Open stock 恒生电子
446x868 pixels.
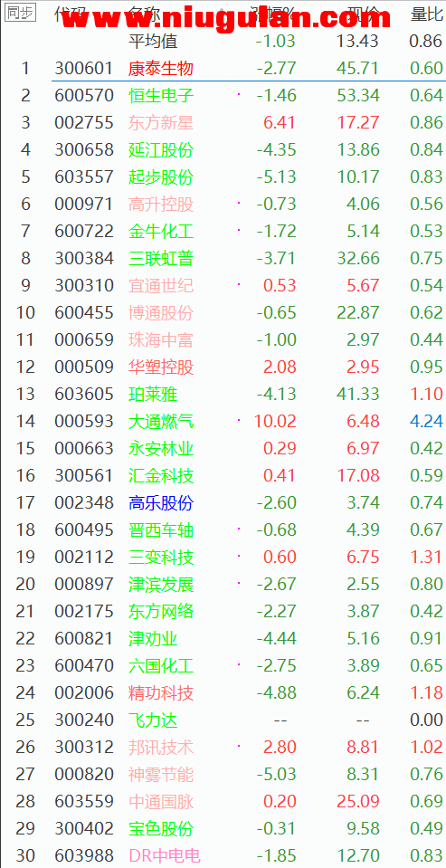point(160,95)
